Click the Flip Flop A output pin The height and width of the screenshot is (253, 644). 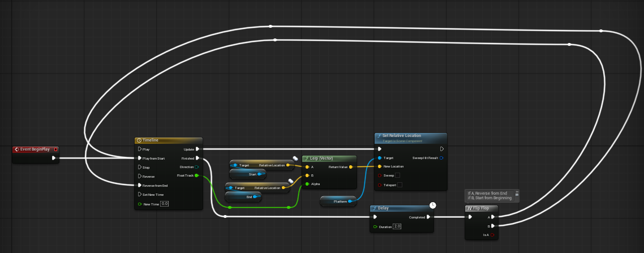[x=493, y=217]
